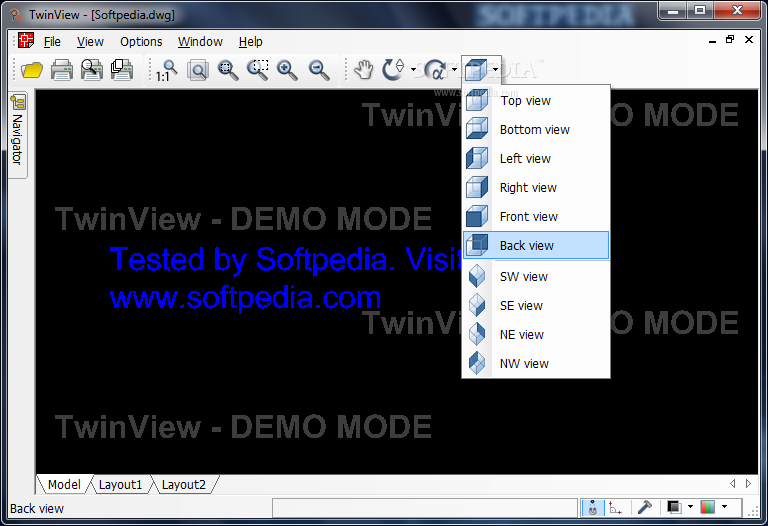Screen dimensions: 768x526
Task: Choose NW view isometric option
Action: (536, 363)
